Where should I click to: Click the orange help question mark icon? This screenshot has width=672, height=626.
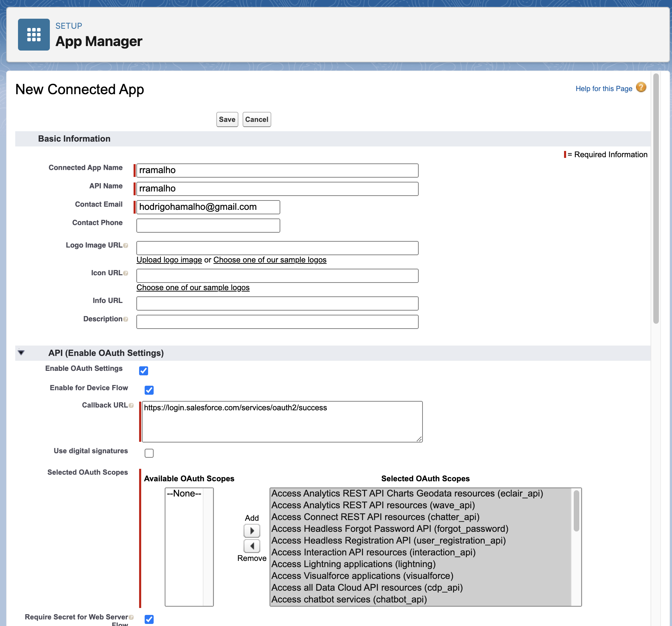point(641,88)
